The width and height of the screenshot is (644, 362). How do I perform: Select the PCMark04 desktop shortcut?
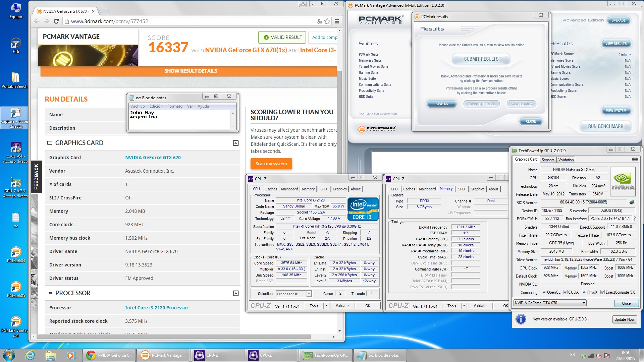coord(16,254)
